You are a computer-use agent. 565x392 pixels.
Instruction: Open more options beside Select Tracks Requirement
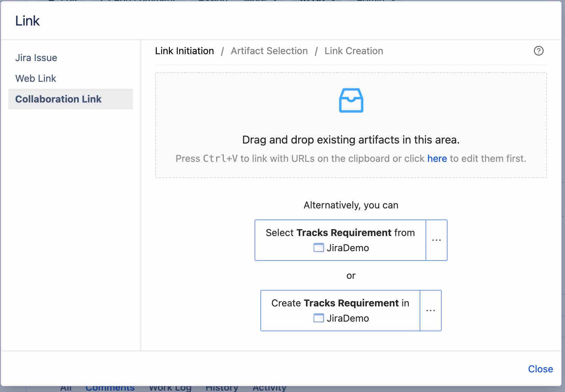437,240
